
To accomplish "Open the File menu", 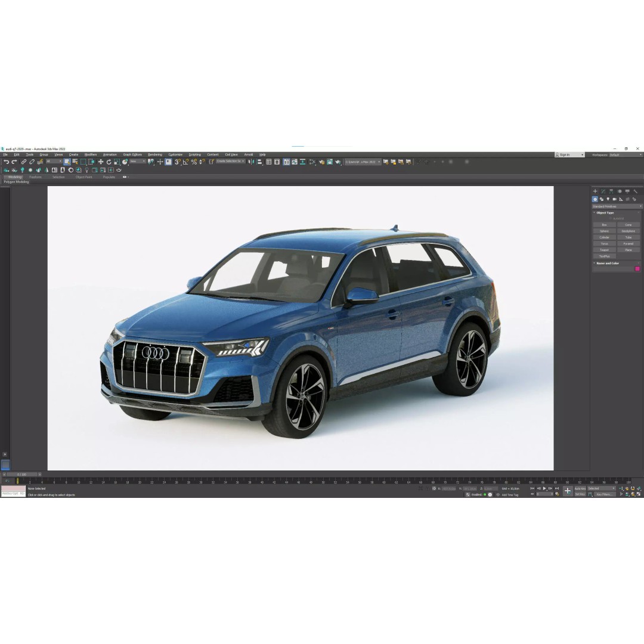I will tap(5, 155).
